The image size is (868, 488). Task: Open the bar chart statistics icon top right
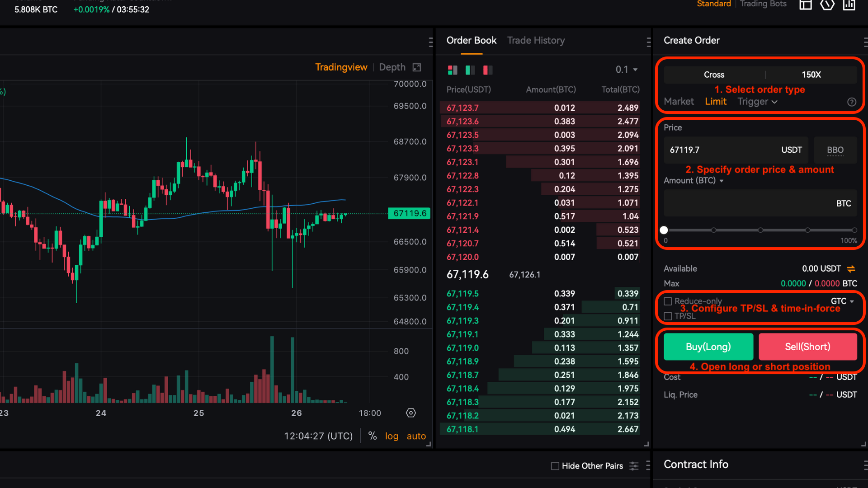tap(849, 5)
